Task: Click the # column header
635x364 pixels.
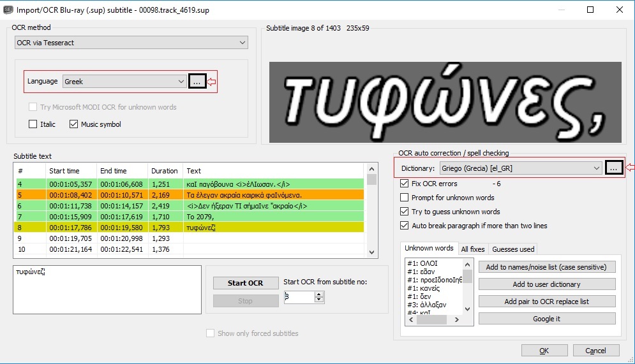Action: (x=29, y=171)
